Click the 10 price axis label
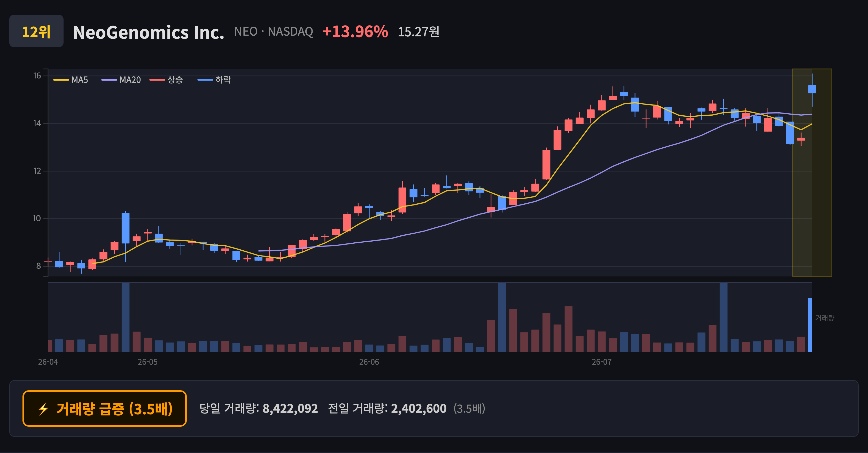This screenshot has height=453, width=868. pos(37,218)
